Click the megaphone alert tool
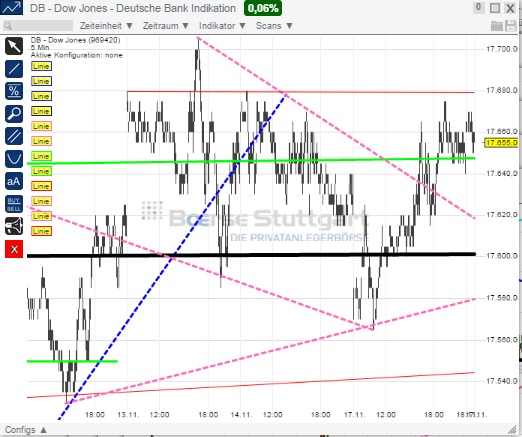 (x=14, y=227)
